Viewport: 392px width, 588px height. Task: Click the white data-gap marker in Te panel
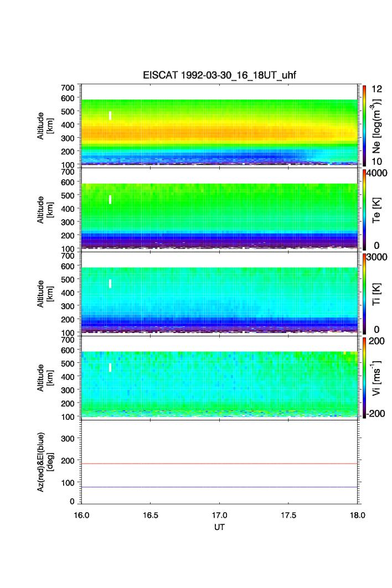(x=110, y=200)
